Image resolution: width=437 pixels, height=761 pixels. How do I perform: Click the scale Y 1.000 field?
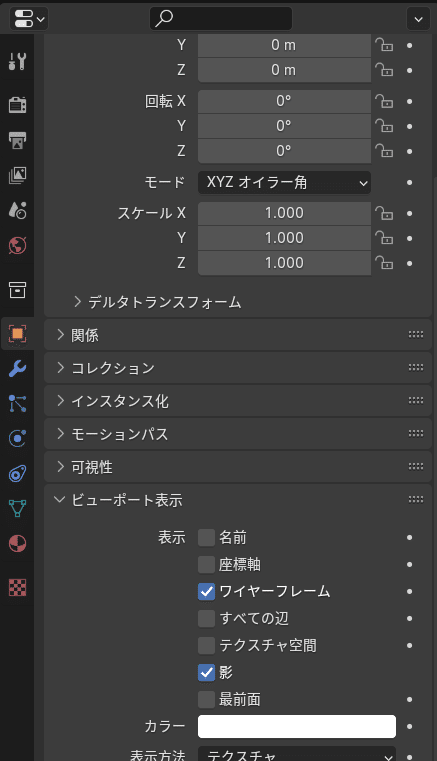[285, 238]
